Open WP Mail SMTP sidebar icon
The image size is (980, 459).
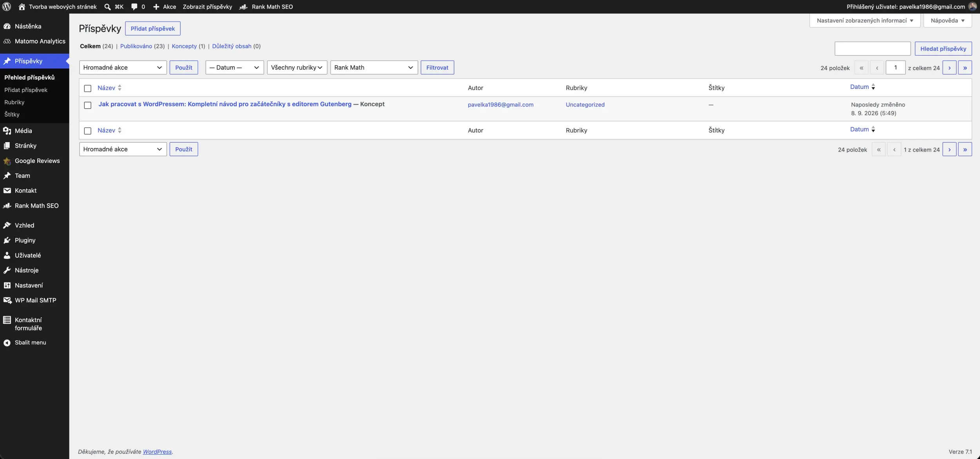pyautogui.click(x=7, y=300)
